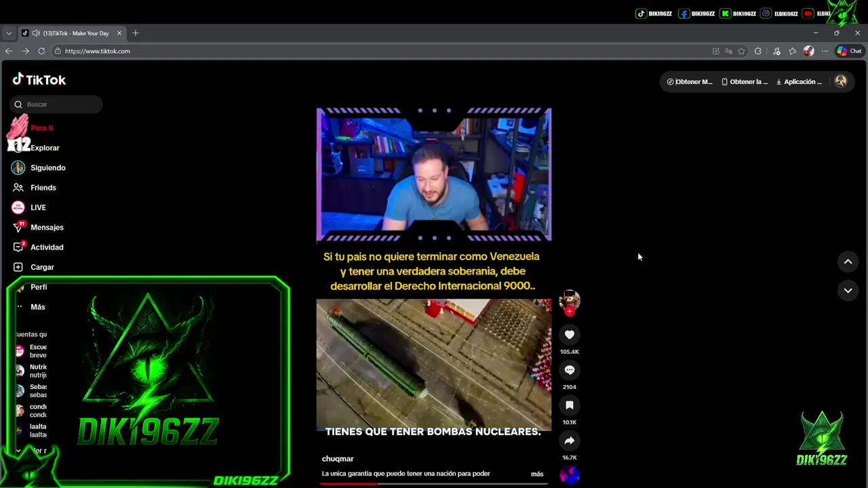The height and width of the screenshot is (488, 868).
Task: Open comments on the video
Action: click(569, 370)
